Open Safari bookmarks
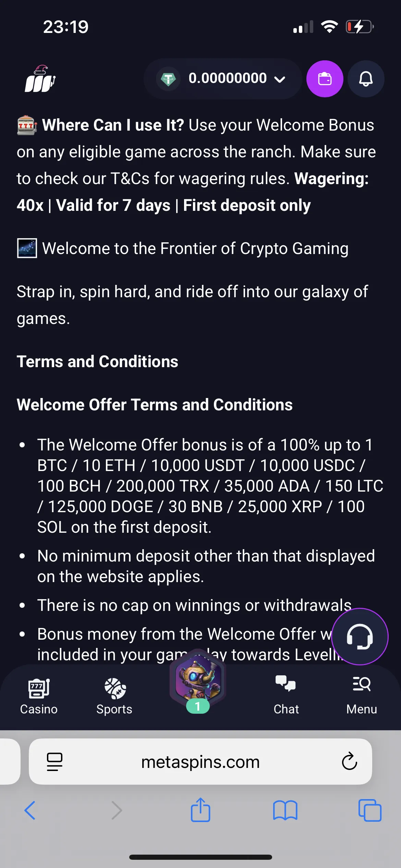Viewport: 401px width, 868px height. 285,811
